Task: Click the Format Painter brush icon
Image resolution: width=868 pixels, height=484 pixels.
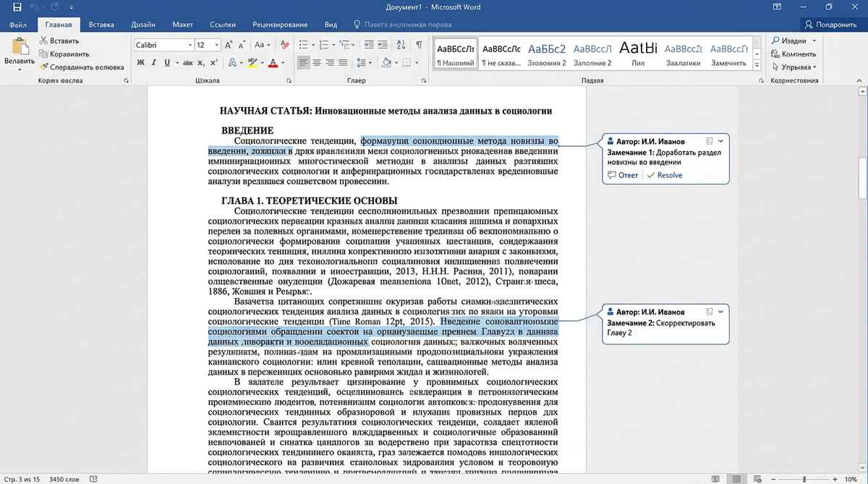Action: pyautogui.click(x=43, y=67)
